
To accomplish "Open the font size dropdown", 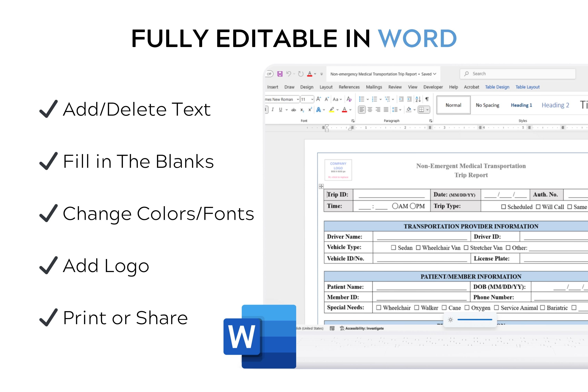I will click(x=312, y=99).
